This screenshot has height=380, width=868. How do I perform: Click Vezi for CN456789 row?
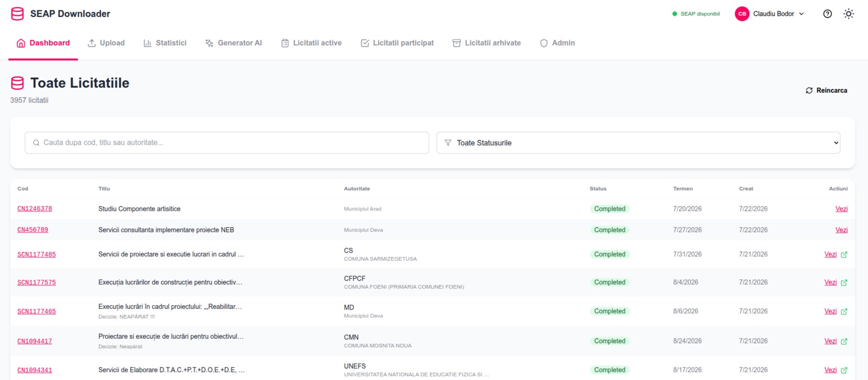(x=841, y=230)
